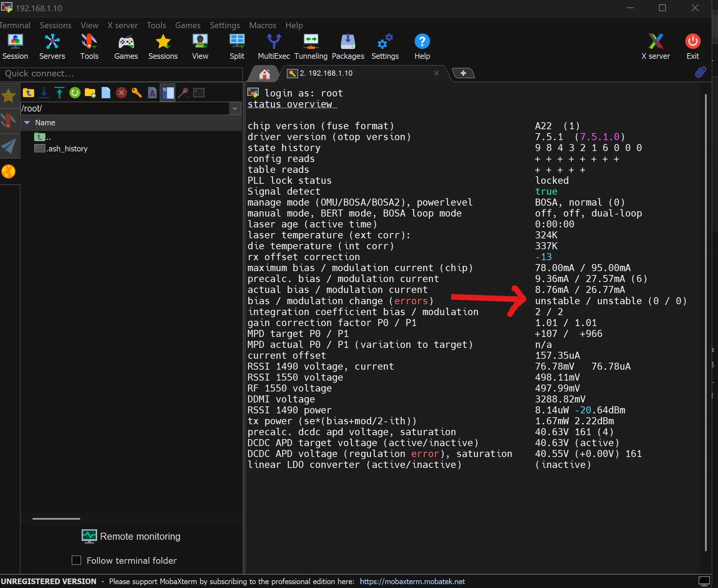The height and width of the screenshot is (588, 718).
Task: Open the Tunneling toolbar button
Action: click(x=311, y=47)
